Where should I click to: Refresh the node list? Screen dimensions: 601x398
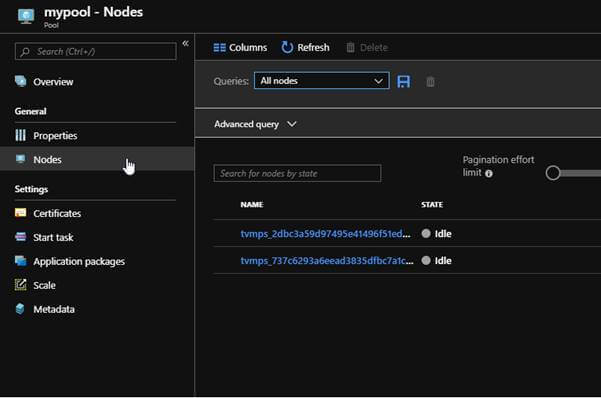point(305,48)
